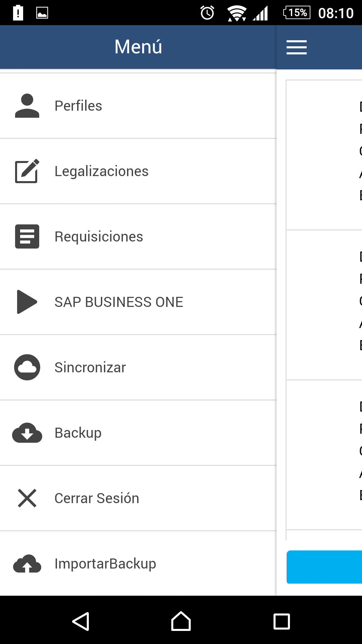
Task: Select ImportarBackup menu label
Action: click(x=105, y=564)
